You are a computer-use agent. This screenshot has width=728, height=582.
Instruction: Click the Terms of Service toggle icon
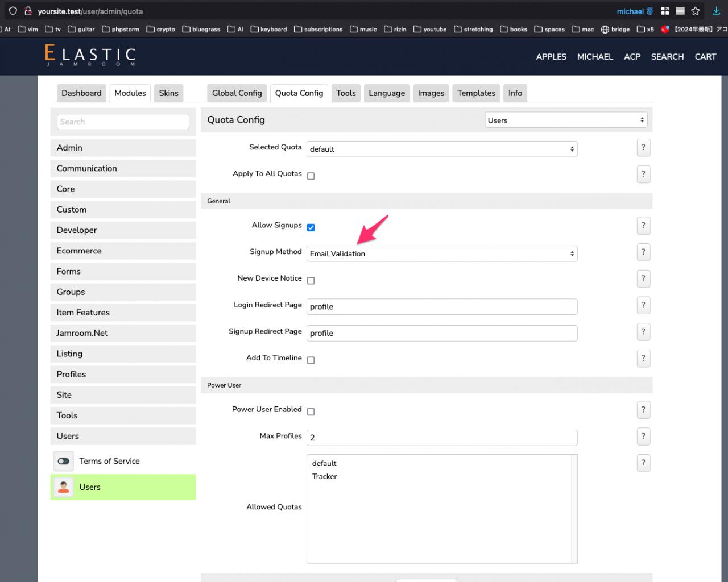[x=64, y=461]
